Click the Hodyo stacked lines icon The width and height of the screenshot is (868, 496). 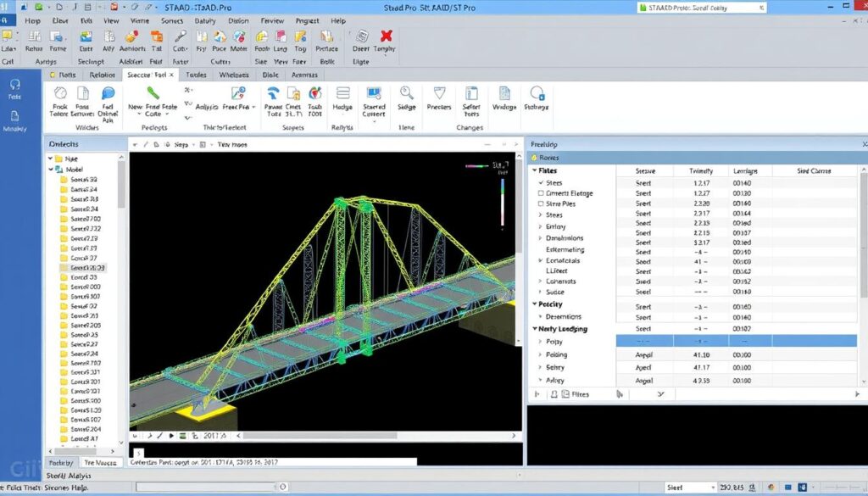(x=342, y=93)
